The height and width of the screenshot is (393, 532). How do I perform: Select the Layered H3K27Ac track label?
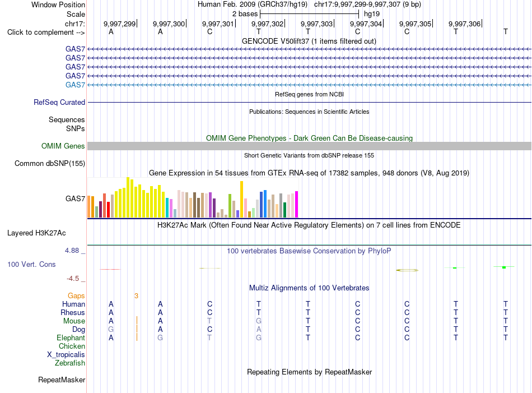(36, 233)
